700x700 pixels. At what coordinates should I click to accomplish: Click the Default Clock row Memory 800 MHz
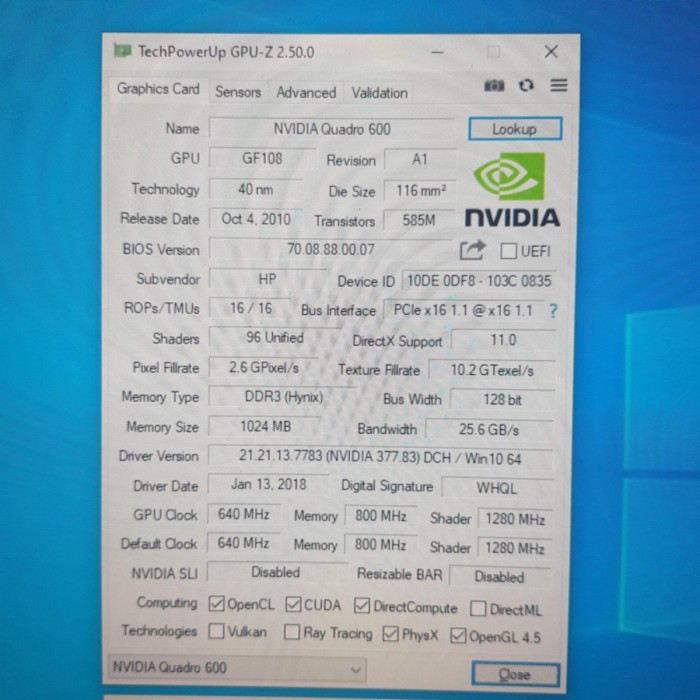point(380,545)
